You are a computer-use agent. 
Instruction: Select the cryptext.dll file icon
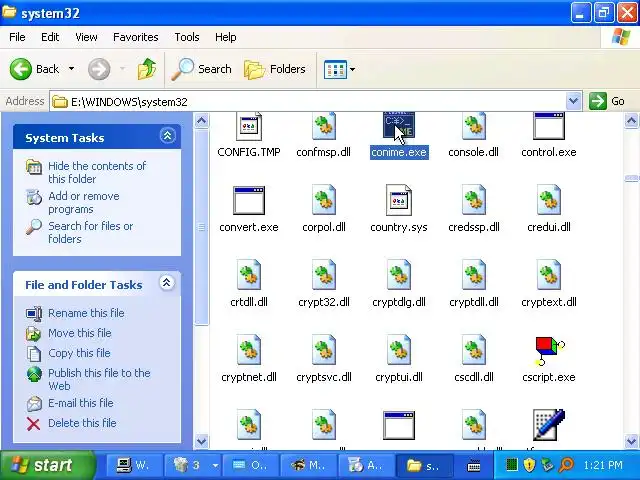point(549,275)
